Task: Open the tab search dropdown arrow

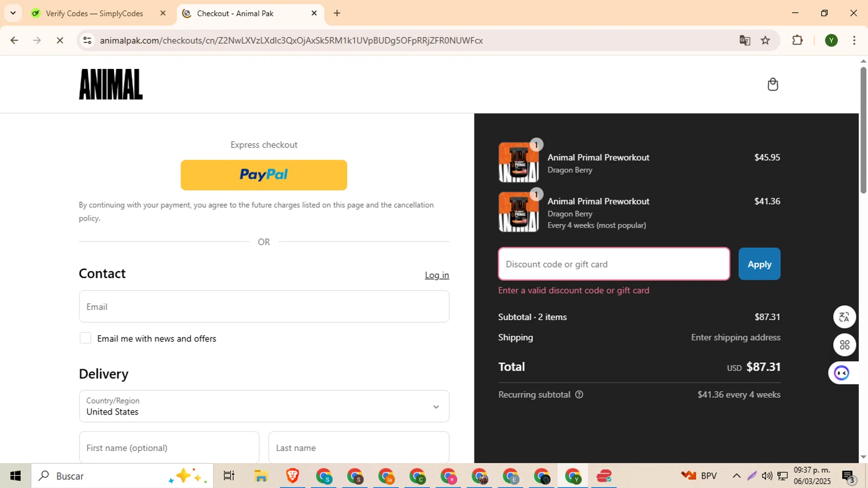Action: (x=13, y=13)
